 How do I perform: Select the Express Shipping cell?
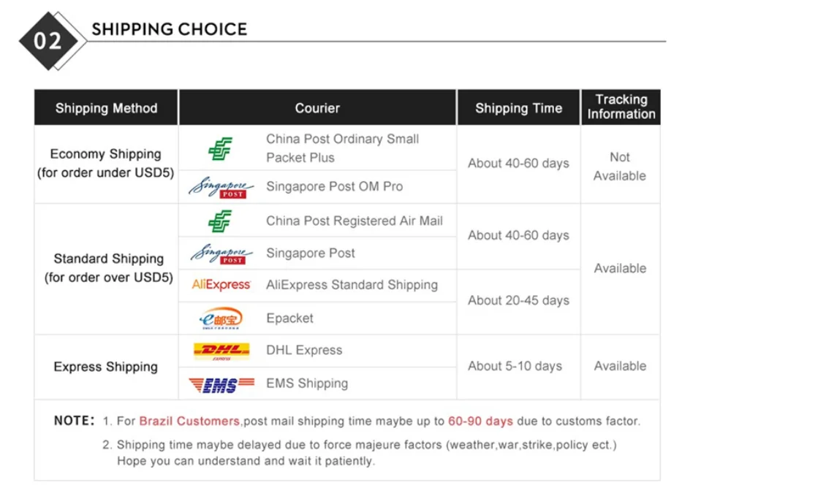click(x=106, y=367)
